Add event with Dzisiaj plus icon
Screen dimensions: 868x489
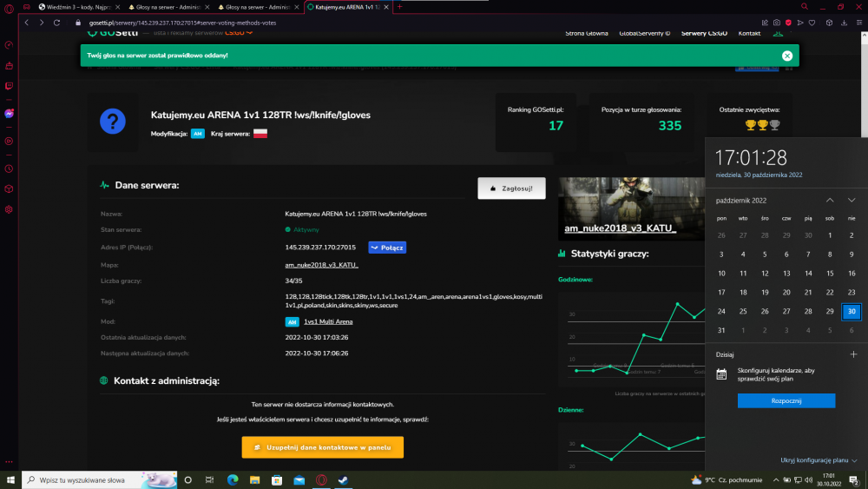[853, 354]
